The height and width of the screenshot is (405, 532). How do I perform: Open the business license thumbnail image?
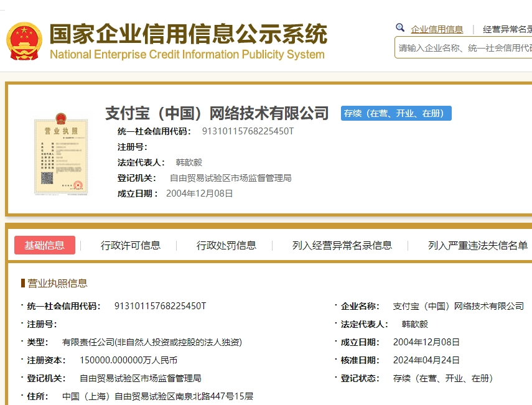tap(60, 152)
